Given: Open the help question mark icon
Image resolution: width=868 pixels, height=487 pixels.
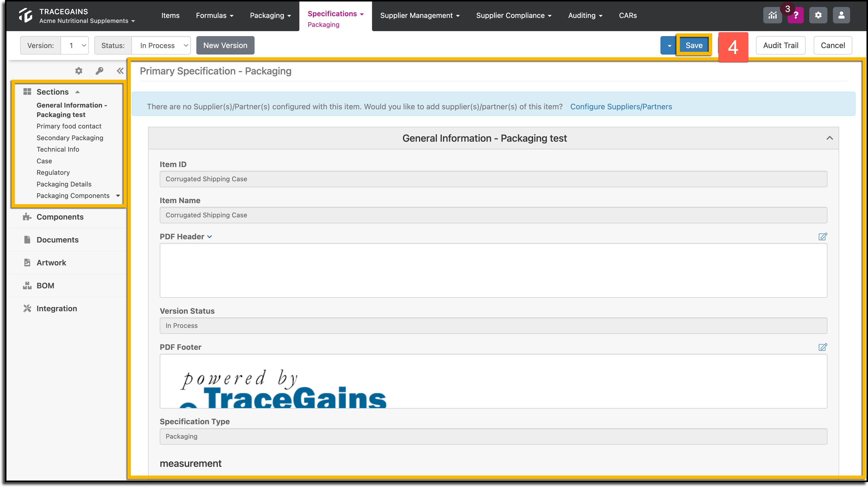Looking at the screenshot, I should [x=796, y=15].
